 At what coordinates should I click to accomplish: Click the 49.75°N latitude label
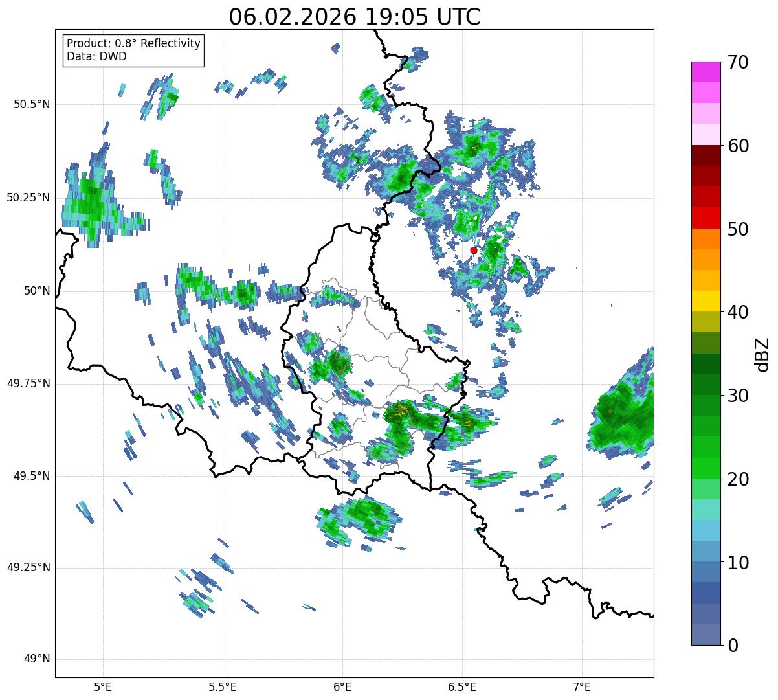pyautogui.click(x=28, y=383)
